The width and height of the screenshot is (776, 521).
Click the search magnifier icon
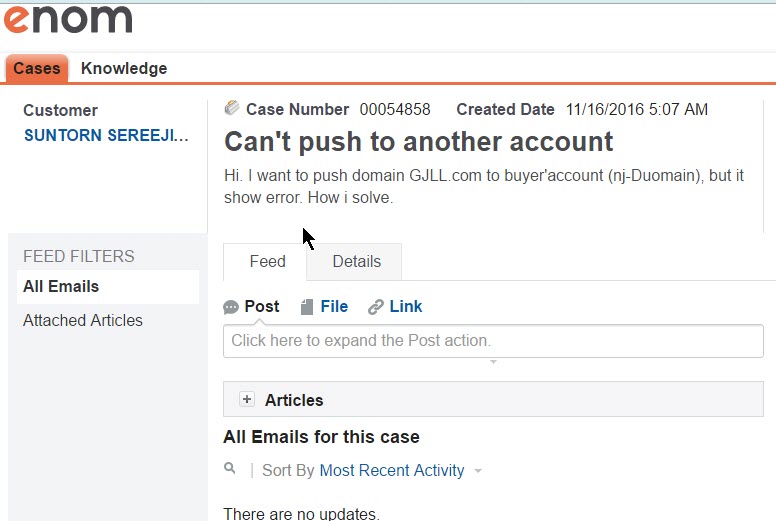pyautogui.click(x=230, y=468)
